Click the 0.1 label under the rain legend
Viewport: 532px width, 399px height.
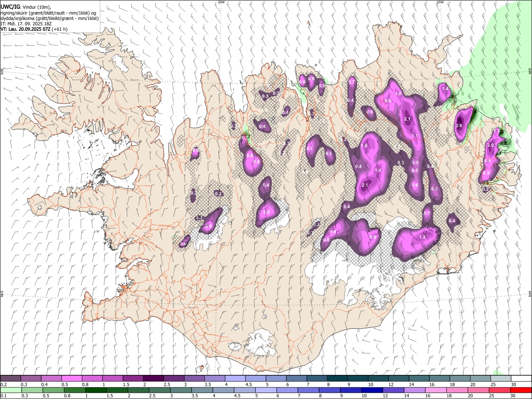[x=4, y=396]
